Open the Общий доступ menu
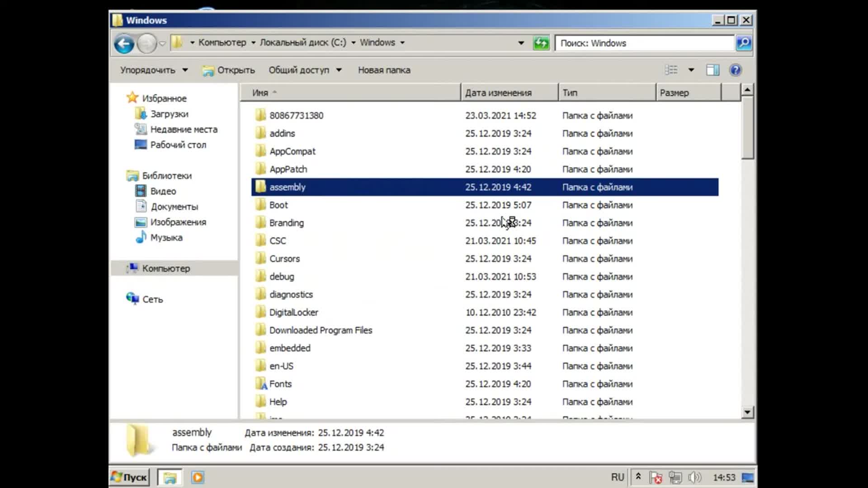The image size is (868, 488). tap(305, 70)
